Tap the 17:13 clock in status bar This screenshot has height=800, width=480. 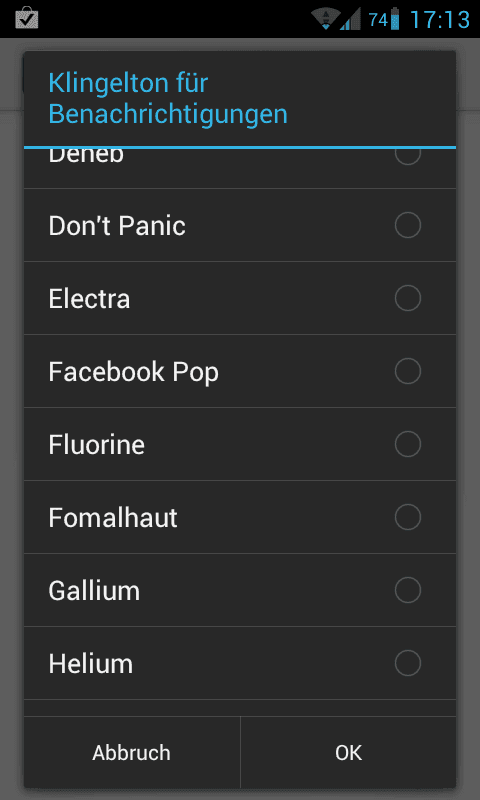[x=440, y=19]
